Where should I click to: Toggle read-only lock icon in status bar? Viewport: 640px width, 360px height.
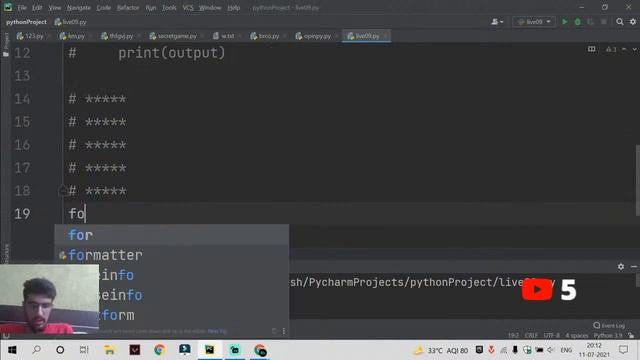coord(631,336)
